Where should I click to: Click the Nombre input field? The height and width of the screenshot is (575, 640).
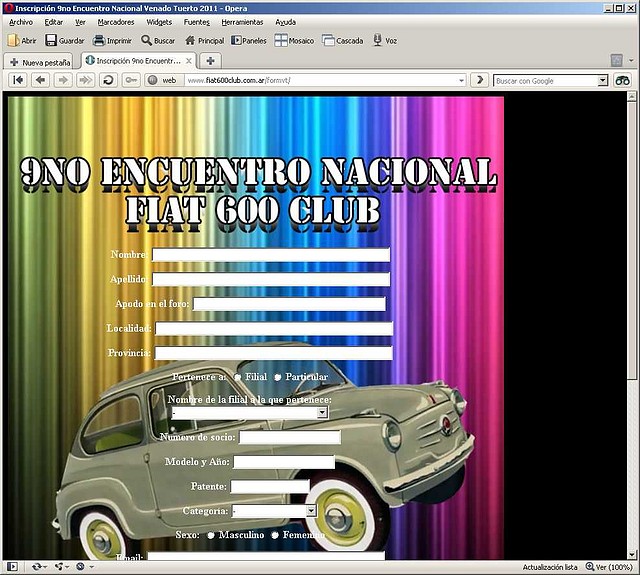point(271,255)
